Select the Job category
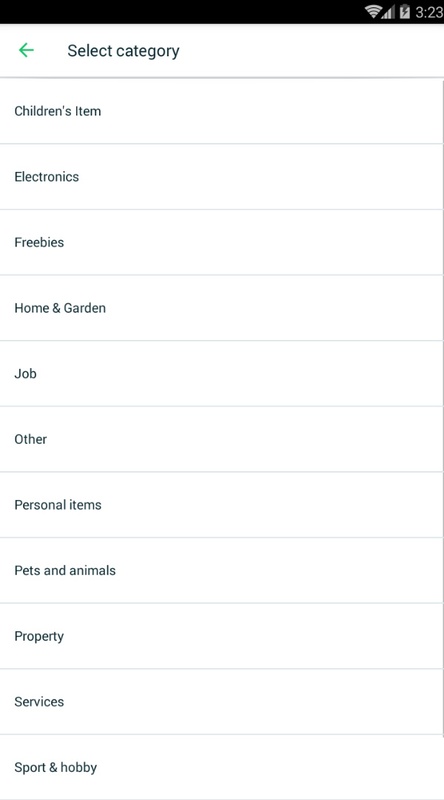444x800 pixels. (x=221, y=373)
